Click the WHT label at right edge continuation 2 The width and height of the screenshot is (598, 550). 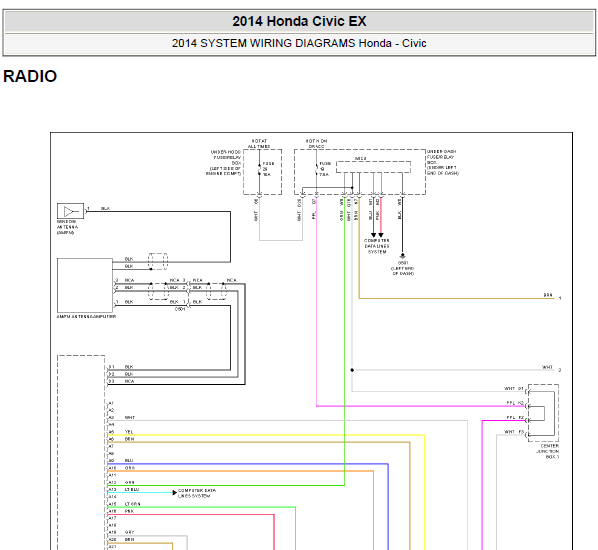point(548,367)
